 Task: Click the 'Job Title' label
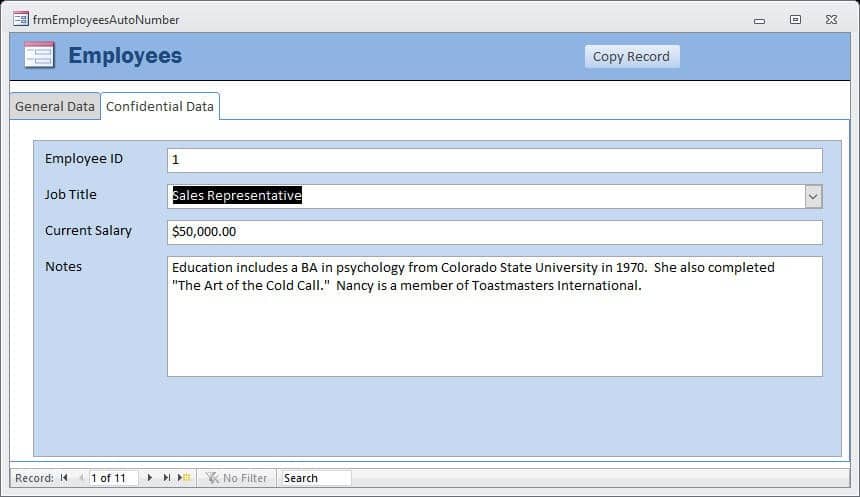pyautogui.click(x=71, y=194)
